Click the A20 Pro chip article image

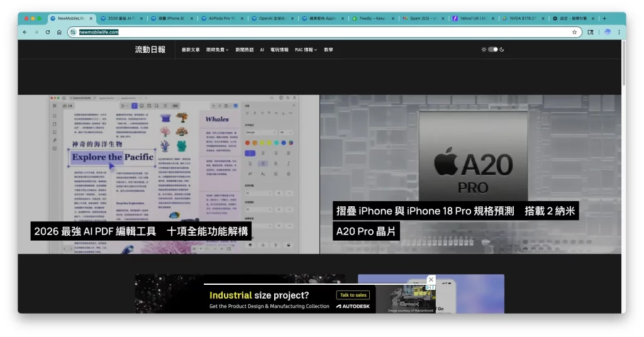coord(470,174)
